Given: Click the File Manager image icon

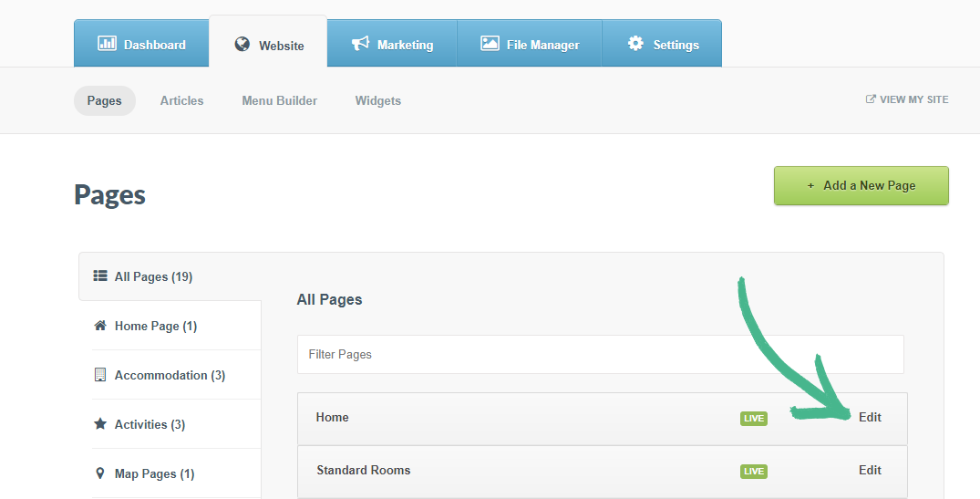Looking at the screenshot, I should pos(490,44).
